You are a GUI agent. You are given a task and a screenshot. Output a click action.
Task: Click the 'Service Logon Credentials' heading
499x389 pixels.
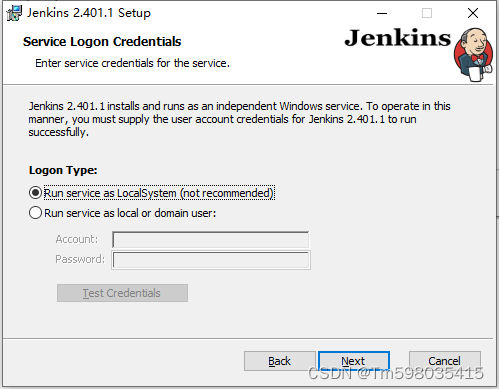pyautogui.click(x=102, y=42)
